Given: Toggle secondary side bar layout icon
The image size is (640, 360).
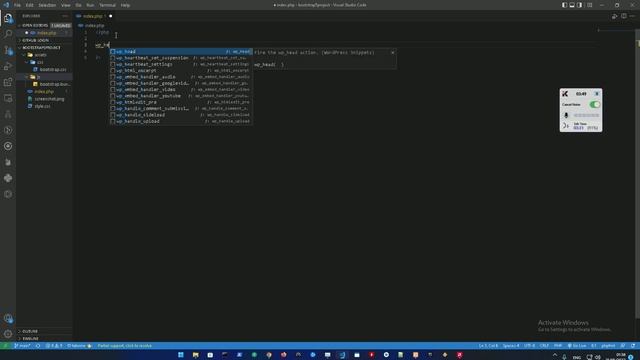Looking at the screenshot, I should (x=580, y=5).
